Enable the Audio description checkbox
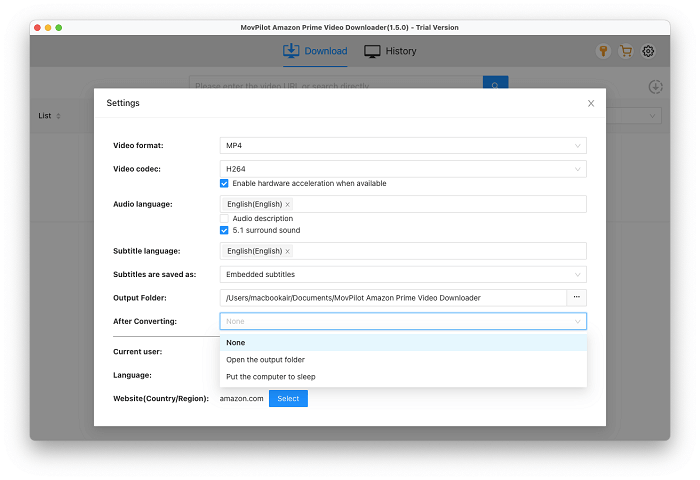The image size is (700, 480). tap(224, 218)
